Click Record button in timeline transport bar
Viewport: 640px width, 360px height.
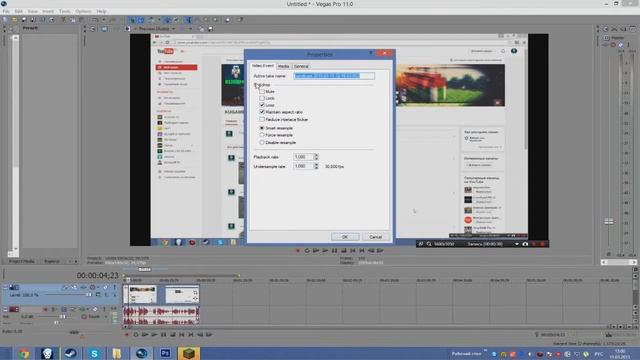(127, 335)
